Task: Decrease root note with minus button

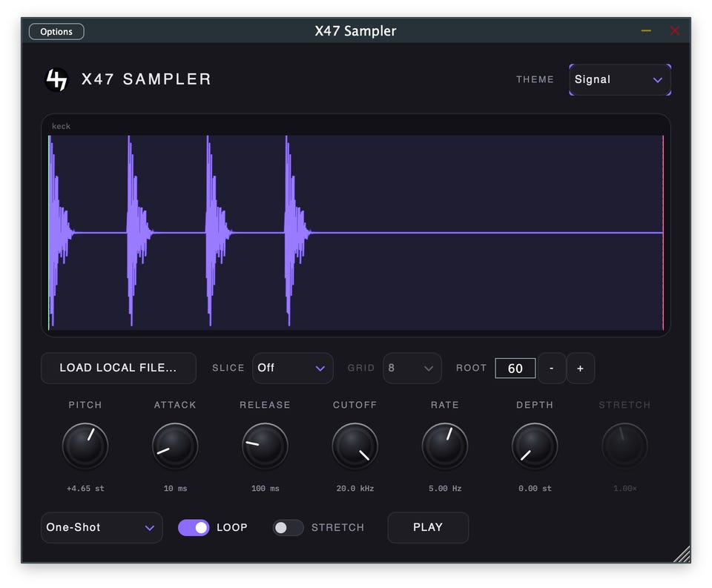Action: (x=552, y=369)
